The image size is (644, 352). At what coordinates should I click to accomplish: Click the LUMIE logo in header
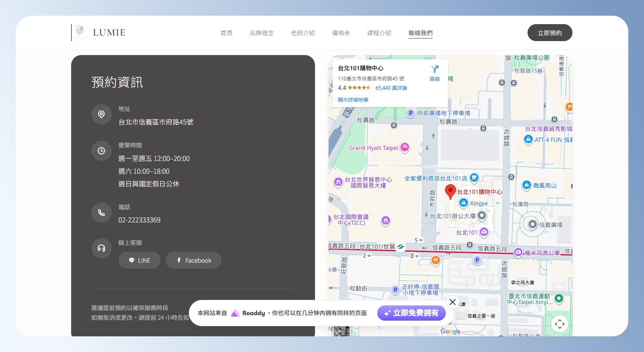click(x=100, y=33)
